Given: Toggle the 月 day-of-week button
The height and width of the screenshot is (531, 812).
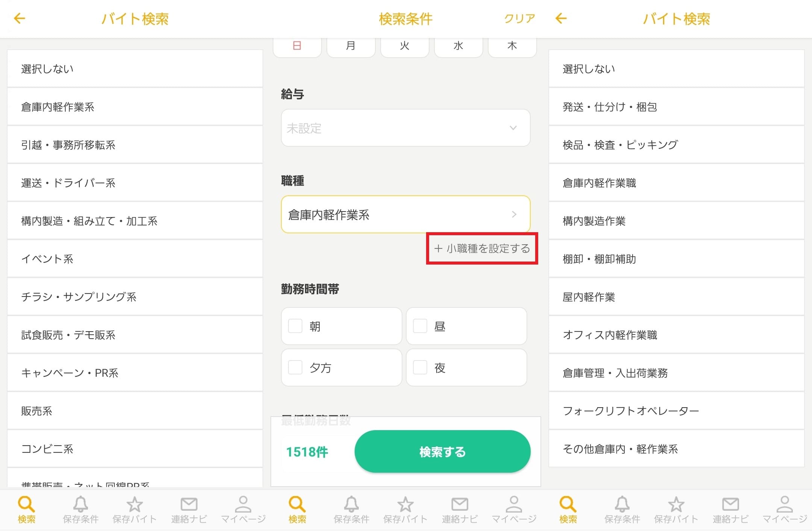Looking at the screenshot, I should click(351, 47).
